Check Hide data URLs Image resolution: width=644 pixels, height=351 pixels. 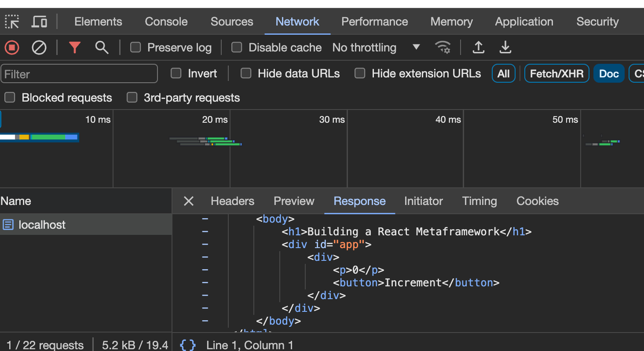pyautogui.click(x=245, y=73)
